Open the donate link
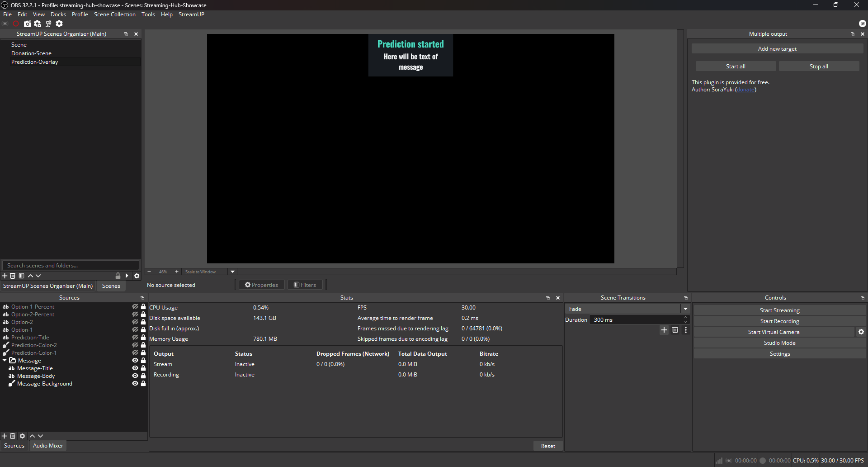 pyautogui.click(x=745, y=90)
